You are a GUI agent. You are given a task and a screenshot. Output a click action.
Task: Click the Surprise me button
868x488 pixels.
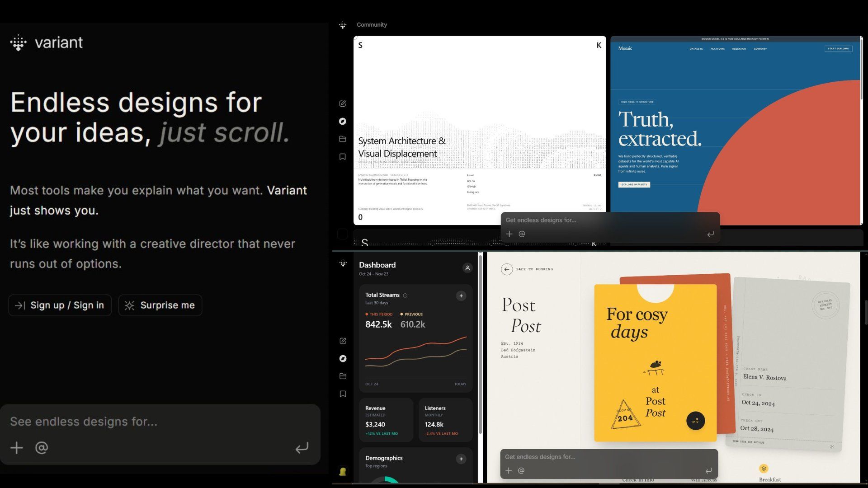click(160, 305)
